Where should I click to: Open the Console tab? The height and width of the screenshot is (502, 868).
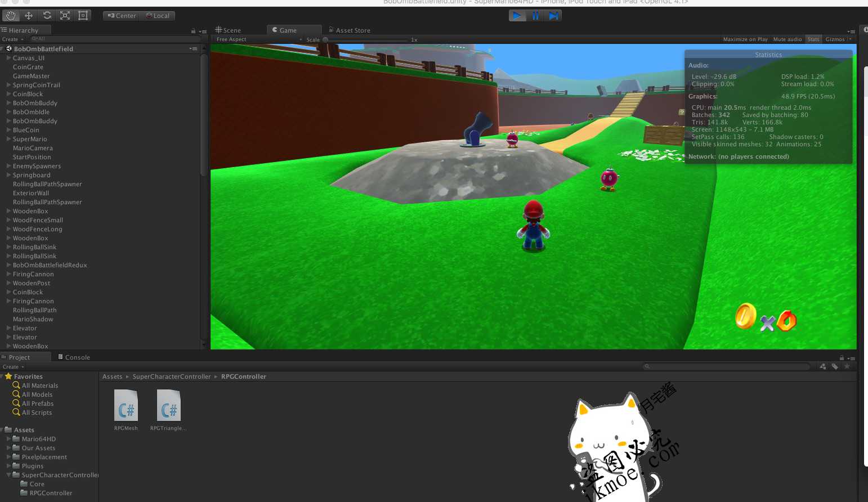pos(74,357)
